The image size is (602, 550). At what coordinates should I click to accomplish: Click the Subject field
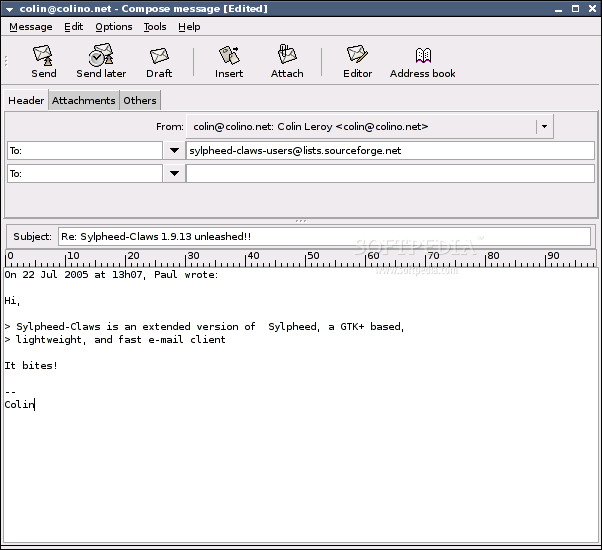click(x=324, y=236)
